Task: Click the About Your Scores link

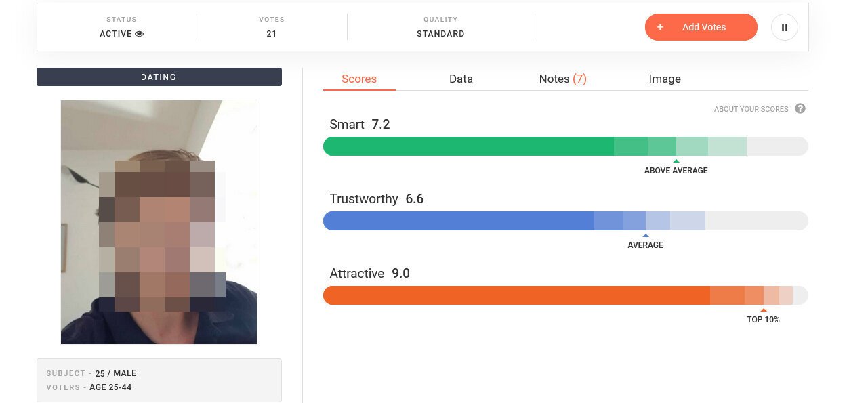Action: pyautogui.click(x=751, y=109)
